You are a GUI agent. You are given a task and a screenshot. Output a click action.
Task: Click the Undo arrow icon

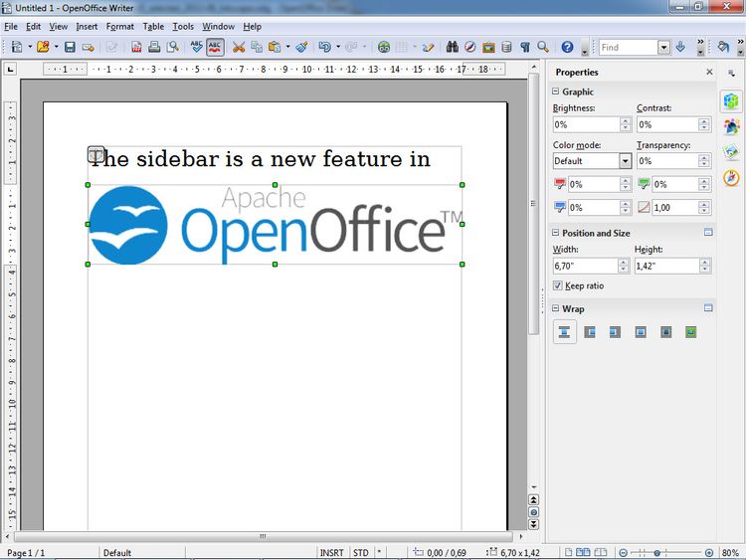(325, 47)
